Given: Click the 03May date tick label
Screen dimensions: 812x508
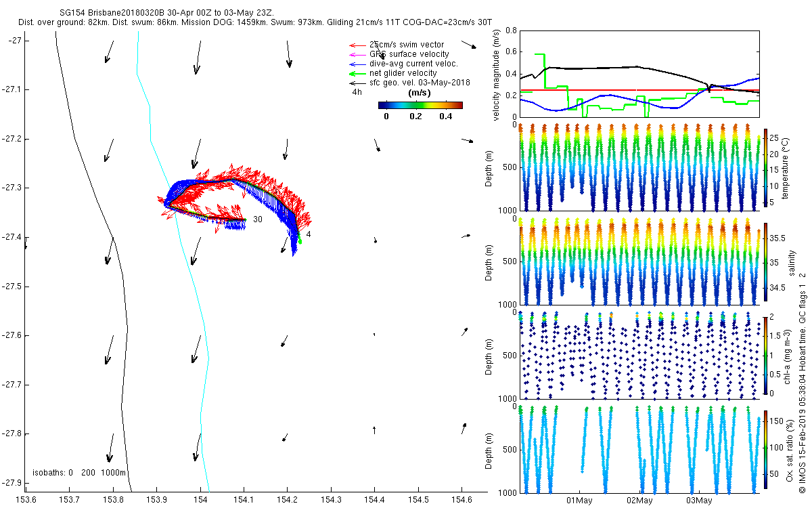Looking at the screenshot, I should [x=699, y=501].
